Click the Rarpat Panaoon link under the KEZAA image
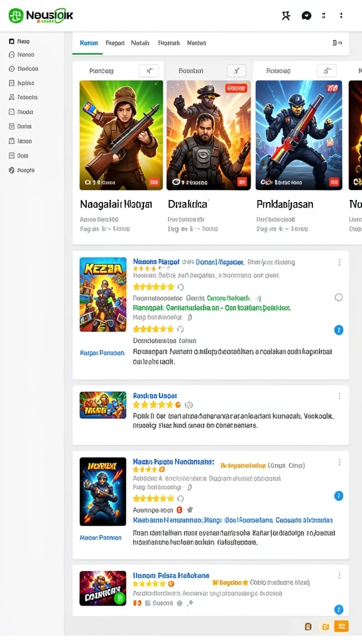The width and height of the screenshot is (362, 644). (102, 353)
